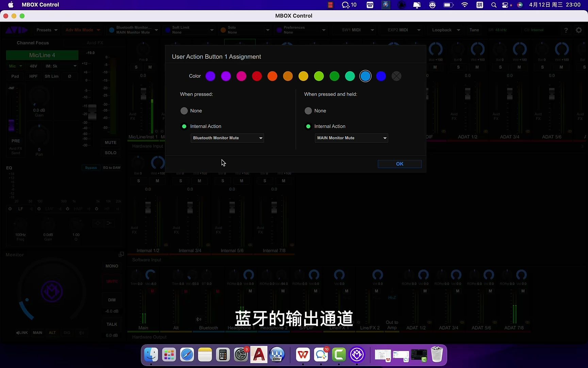Toggle the monitor MUTE button
Viewport: 588px width, 368px height.
click(112, 281)
